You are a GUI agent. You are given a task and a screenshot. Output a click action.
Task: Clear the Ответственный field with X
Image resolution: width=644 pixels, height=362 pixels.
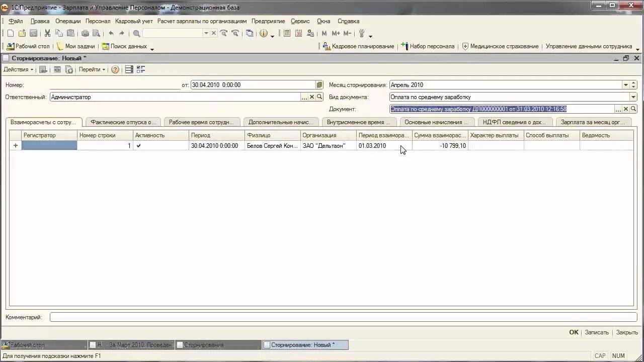pos(312,97)
